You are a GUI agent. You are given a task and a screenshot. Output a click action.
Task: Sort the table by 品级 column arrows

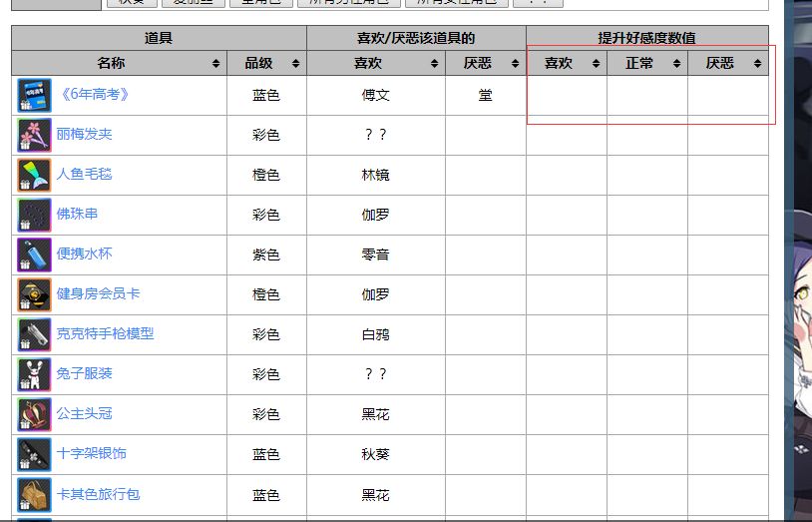coord(295,64)
